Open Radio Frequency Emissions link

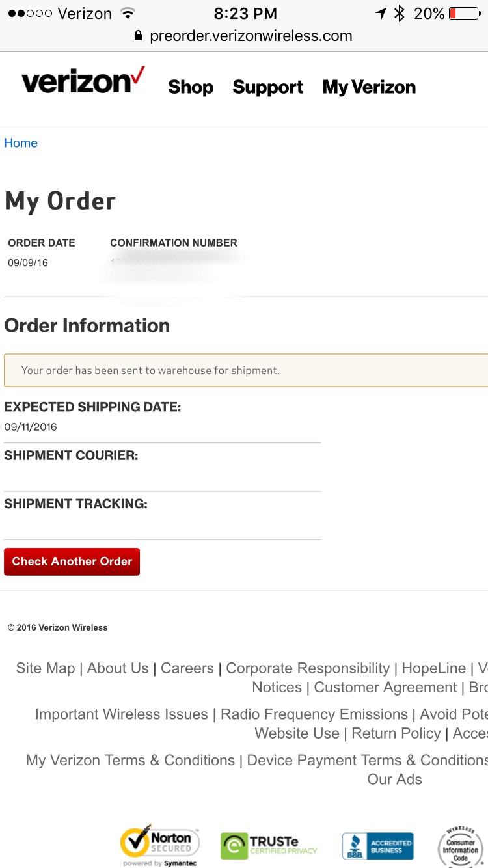(x=314, y=714)
